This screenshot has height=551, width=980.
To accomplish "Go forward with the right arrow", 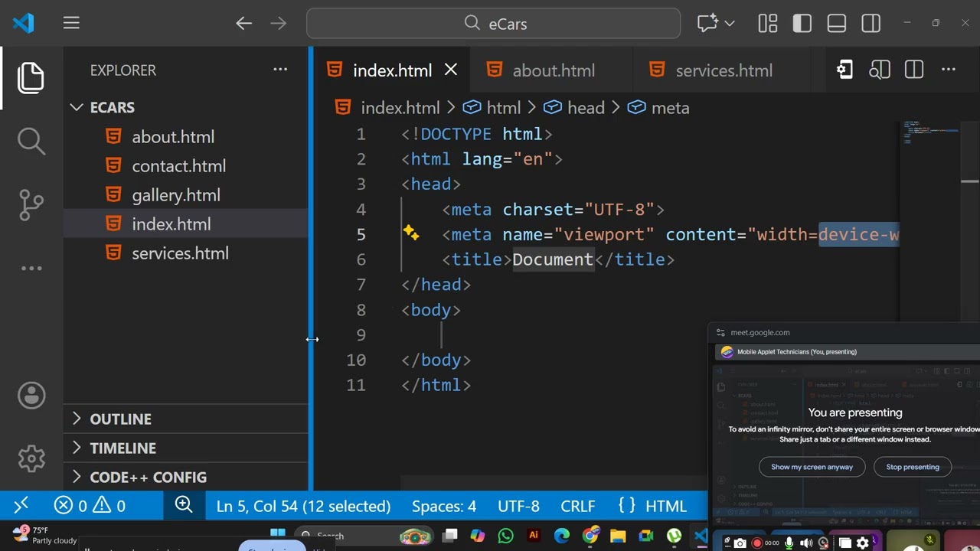I will point(278,24).
